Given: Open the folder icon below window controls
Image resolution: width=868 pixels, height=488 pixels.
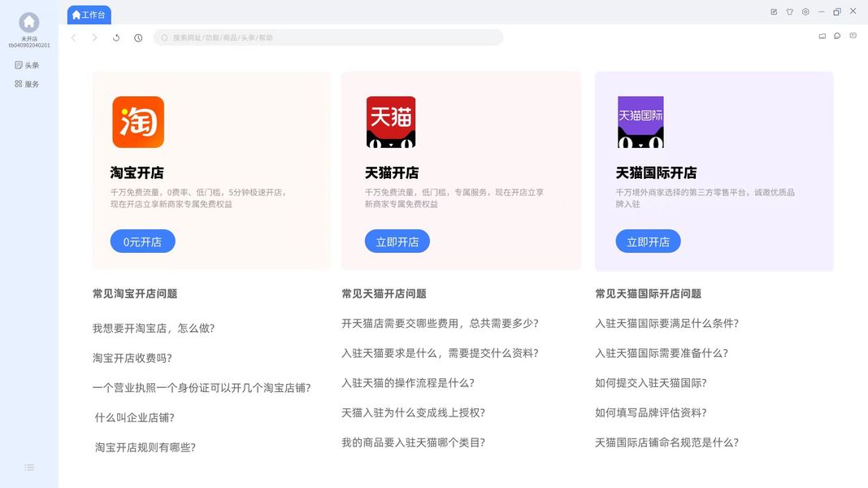Looking at the screenshot, I should 822,36.
